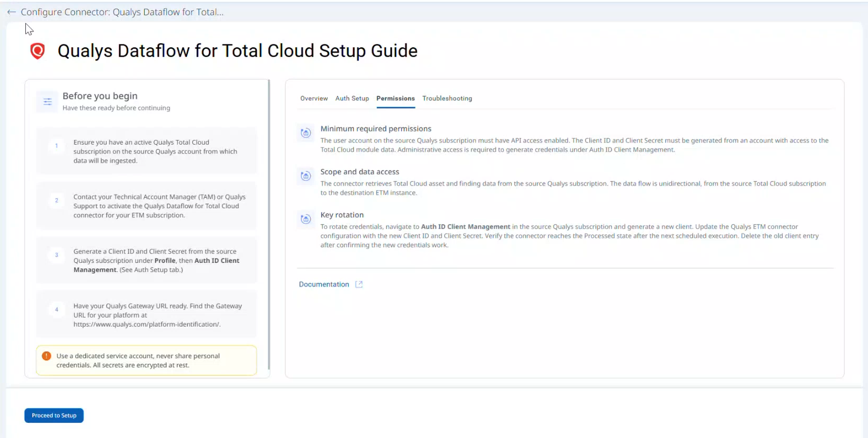Screen dimensions: 868x438
Task: Open the Documentation link
Action: (324, 284)
